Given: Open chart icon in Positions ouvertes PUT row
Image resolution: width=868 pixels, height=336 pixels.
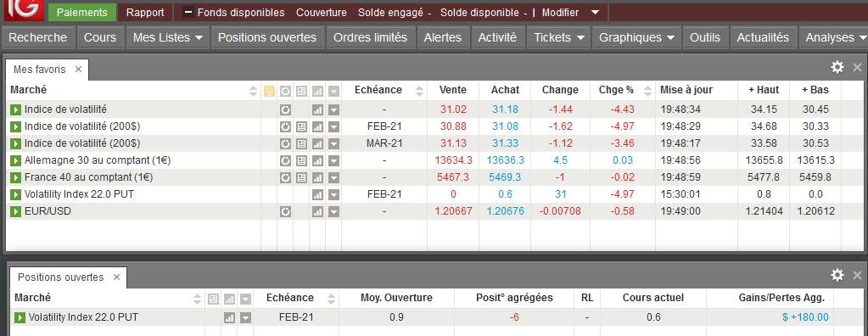Looking at the screenshot, I should point(229,317).
